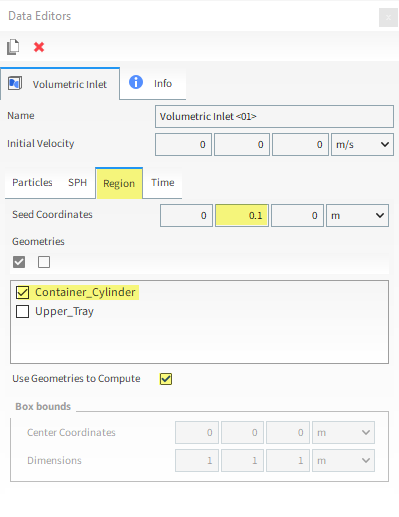Toggle the Container_Cylinder checkbox
The width and height of the screenshot is (399, 517).
[23, 292]
